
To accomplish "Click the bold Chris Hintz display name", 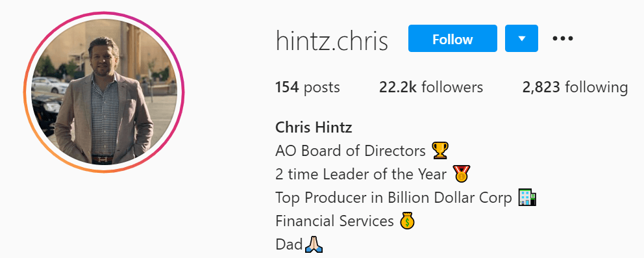I will coord(314,127).
